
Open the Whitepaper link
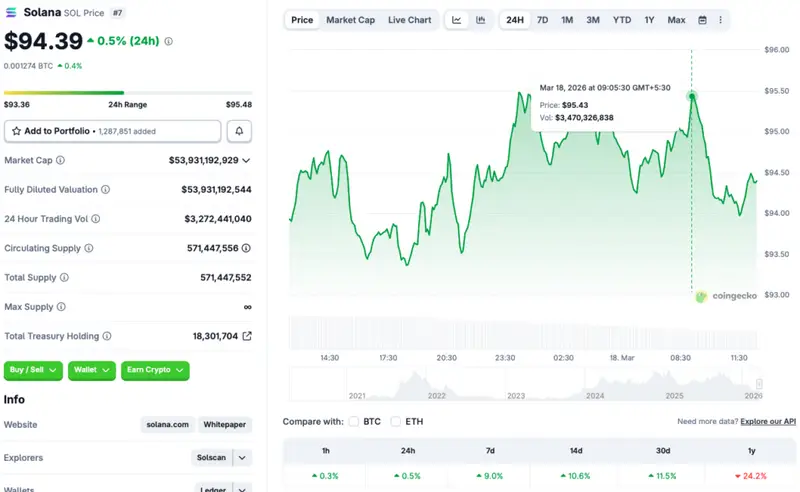pos(224,425)
